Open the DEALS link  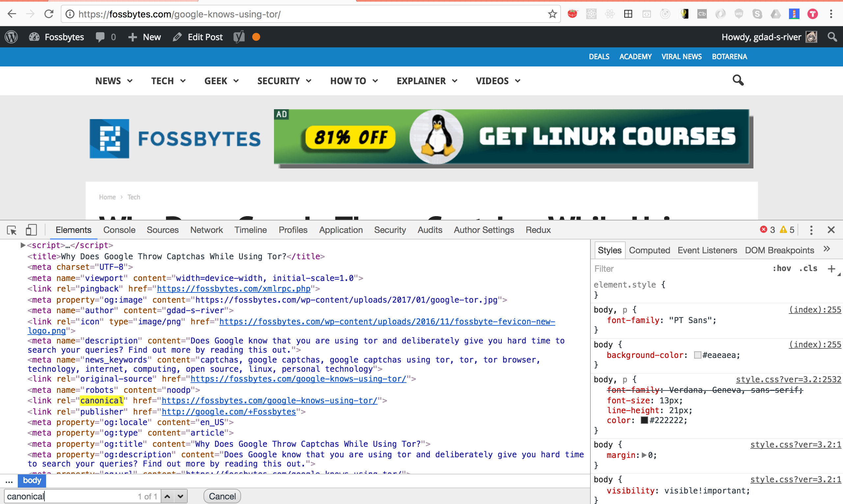(599, 56)
